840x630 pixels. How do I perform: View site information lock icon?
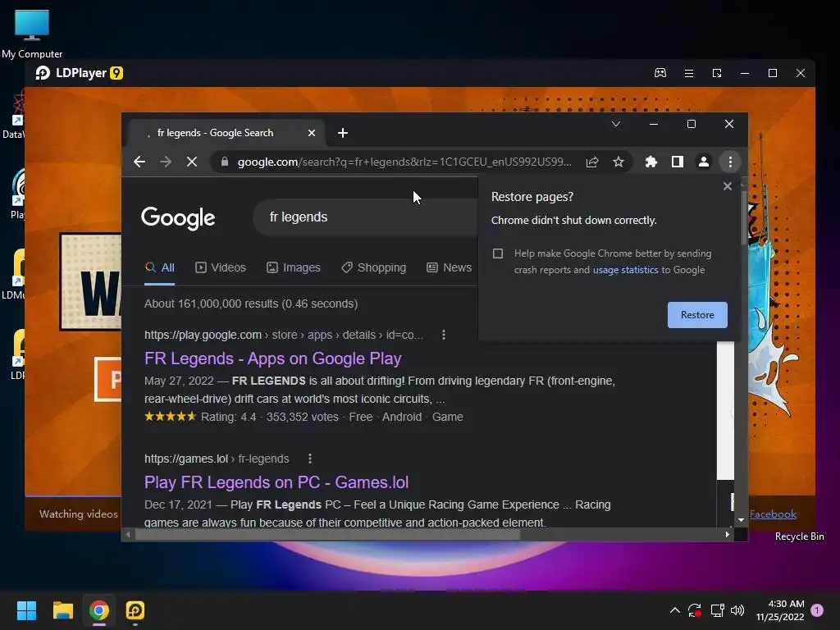225,162
